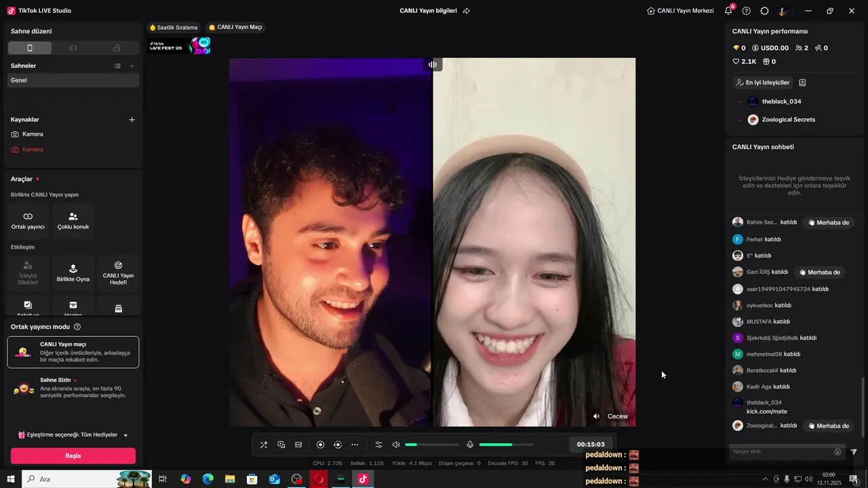Open the help question mark icon
The width and height of the screenshot is (868, 488).
click(747, 11)
